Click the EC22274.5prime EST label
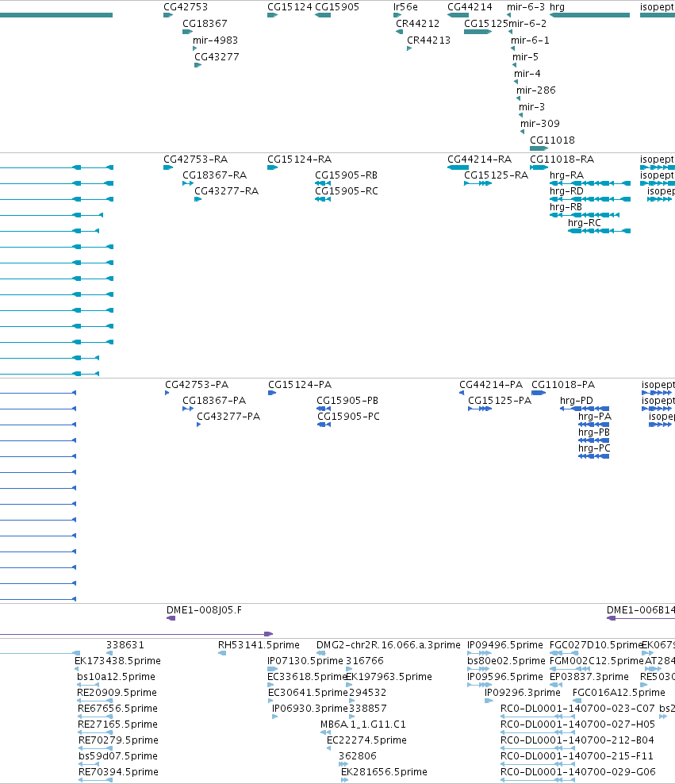Image resolution: width=675 pixels, height=784 pixels. coord(366,740)
